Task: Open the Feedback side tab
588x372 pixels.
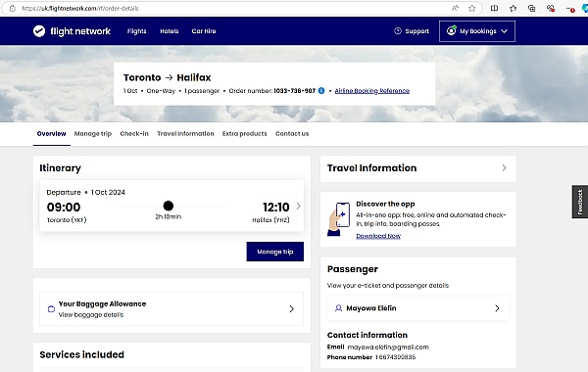Action: tap(580, 202)
